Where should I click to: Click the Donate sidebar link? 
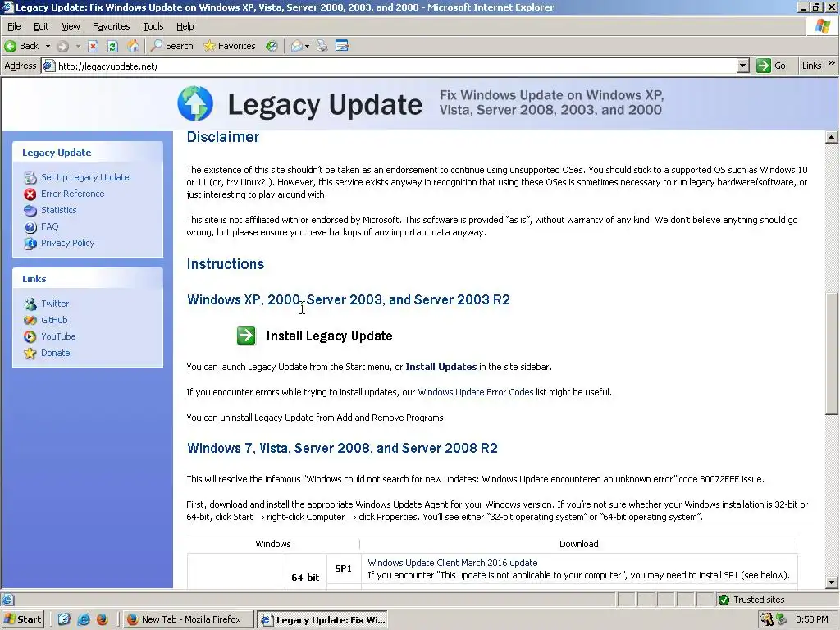tap(55, 353)
